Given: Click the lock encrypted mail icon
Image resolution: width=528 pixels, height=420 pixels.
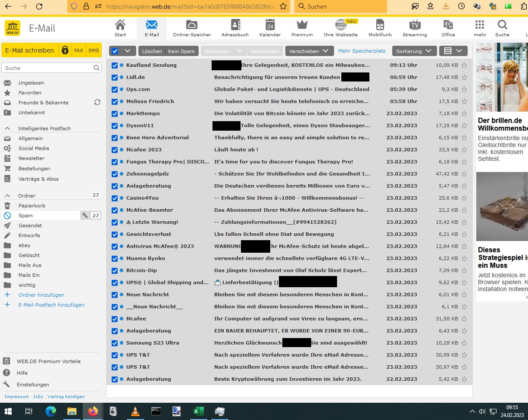Looking at the screenshot, I should [x=65, y=50].
